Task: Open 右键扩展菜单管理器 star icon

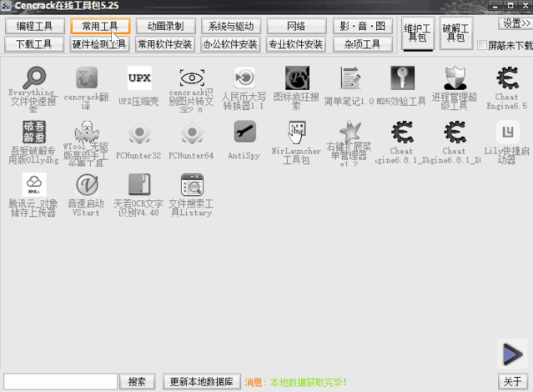Action: (x=350, y=131)
